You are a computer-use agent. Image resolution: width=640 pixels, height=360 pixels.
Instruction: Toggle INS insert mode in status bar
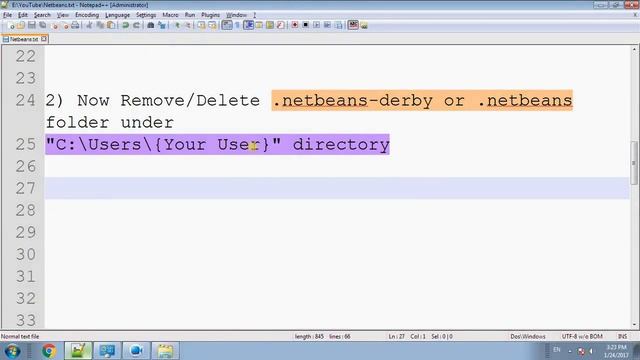tap(622, 336)
